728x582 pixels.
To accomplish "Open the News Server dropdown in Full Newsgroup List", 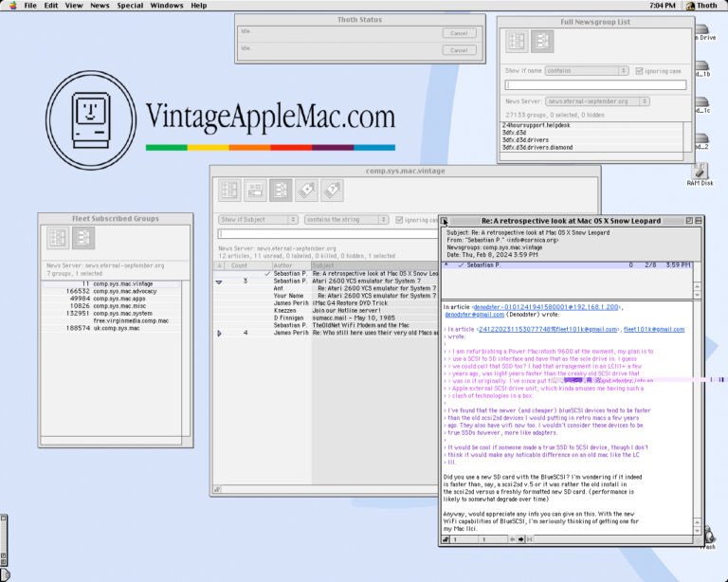I will coord(597,101).
